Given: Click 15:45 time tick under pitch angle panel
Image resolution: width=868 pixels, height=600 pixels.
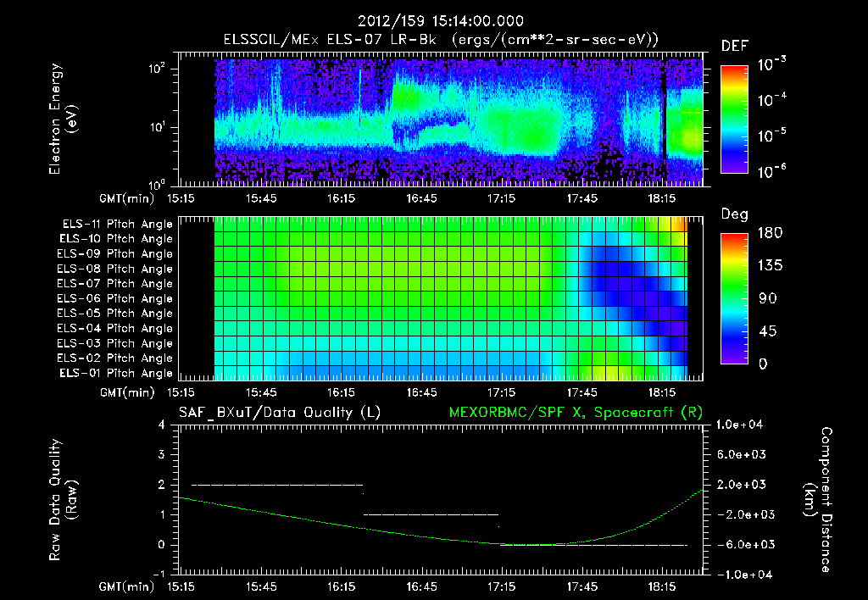Looking at the screenshot, I should pos(261,392).
